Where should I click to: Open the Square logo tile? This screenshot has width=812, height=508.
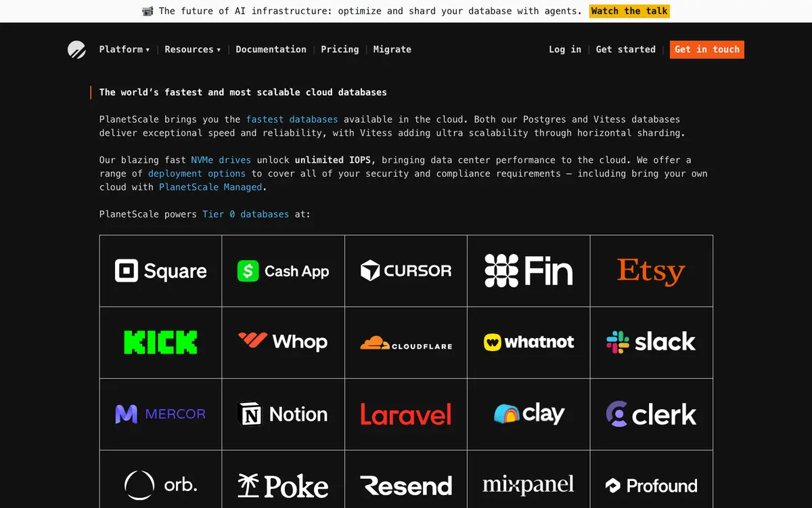(x=160, y=271)
